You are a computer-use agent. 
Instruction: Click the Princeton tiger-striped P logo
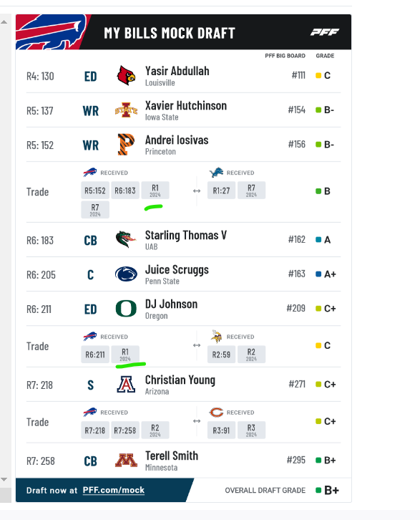[126, 144]
